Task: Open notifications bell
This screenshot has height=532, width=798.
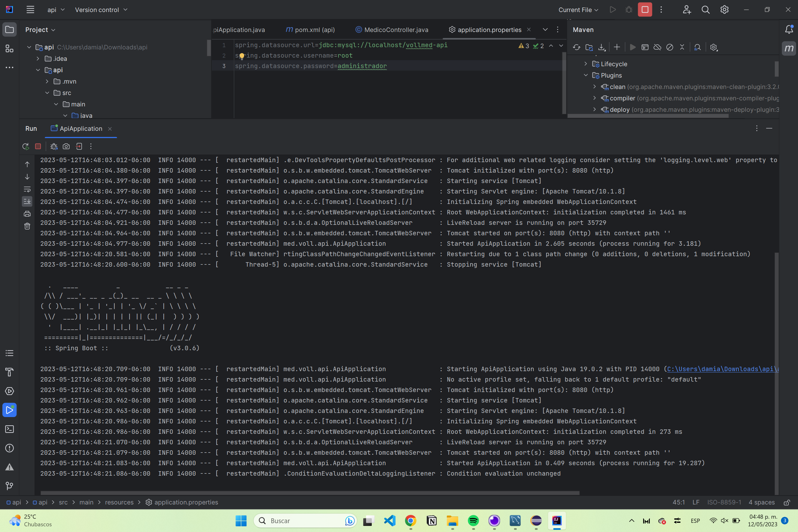Action: pyautogui.click(x=789, y=29)
